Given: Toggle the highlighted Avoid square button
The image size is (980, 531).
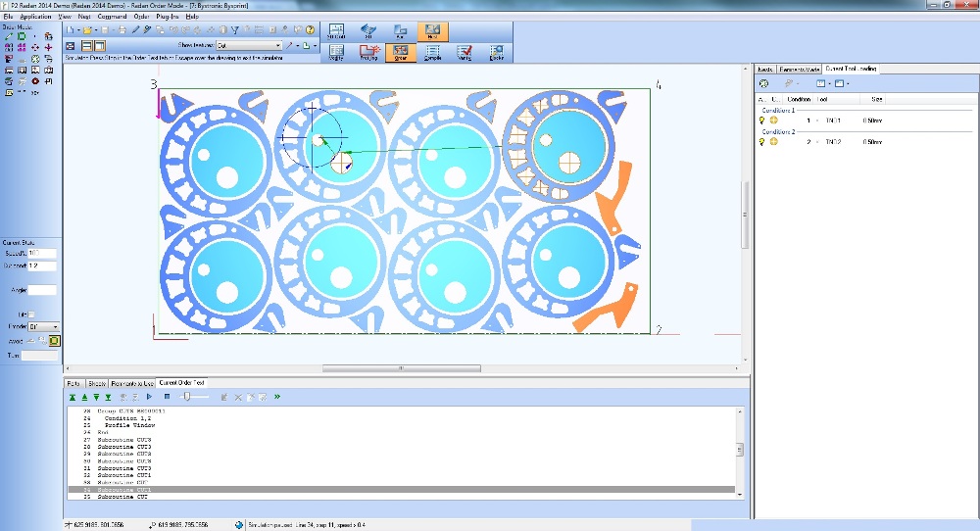Looking at the screenshot, I should click(55, 340).
